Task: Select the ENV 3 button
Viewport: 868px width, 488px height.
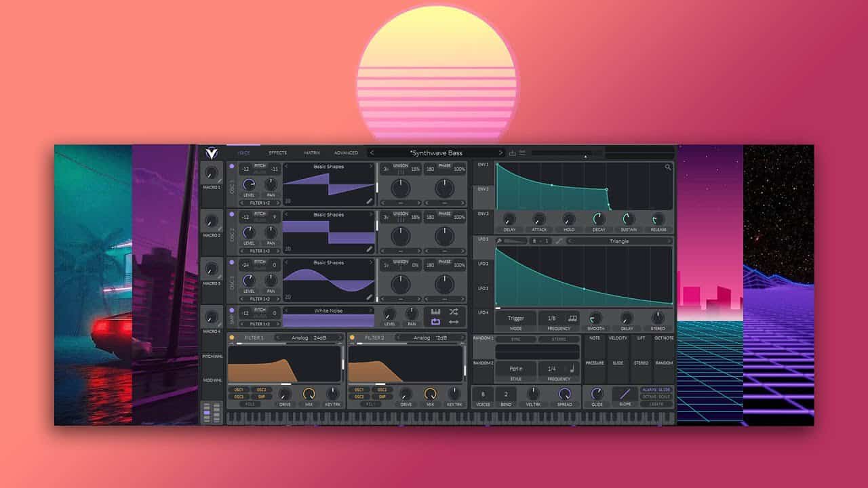Action: point(483,213)
